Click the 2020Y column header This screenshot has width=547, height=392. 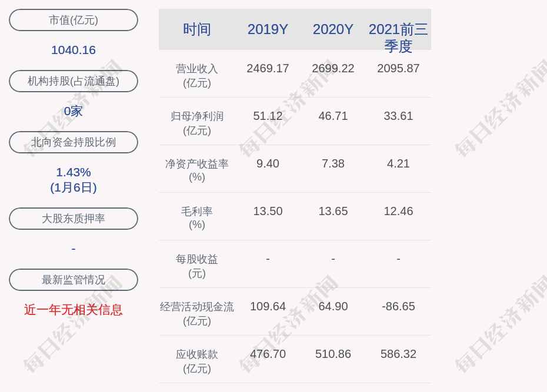(x=333, y=29)
